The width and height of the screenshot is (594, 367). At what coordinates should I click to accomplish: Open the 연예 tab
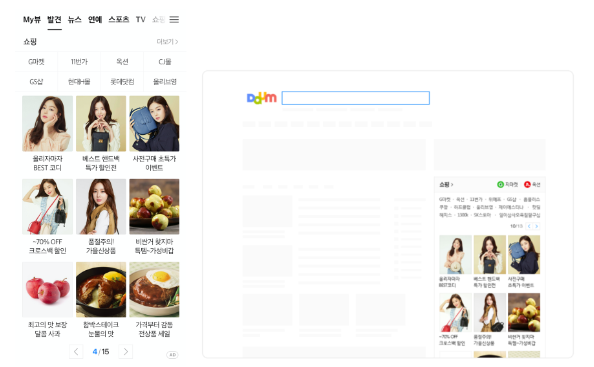click(95, 19)
